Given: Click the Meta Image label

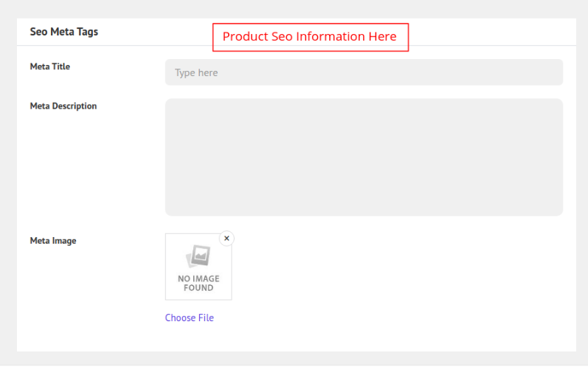Looking at the screenshot, I should (x=52, y=240).
